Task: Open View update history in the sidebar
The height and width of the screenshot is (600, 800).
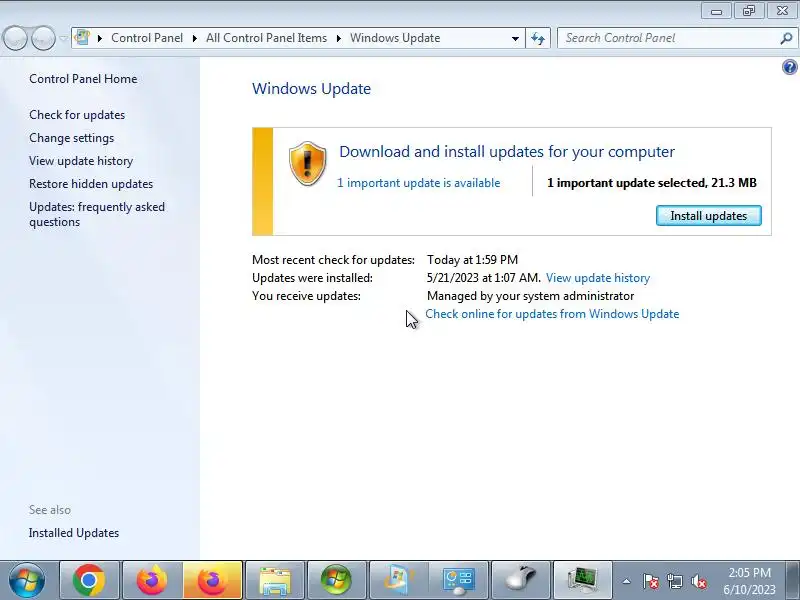Action: coord(81,161)
